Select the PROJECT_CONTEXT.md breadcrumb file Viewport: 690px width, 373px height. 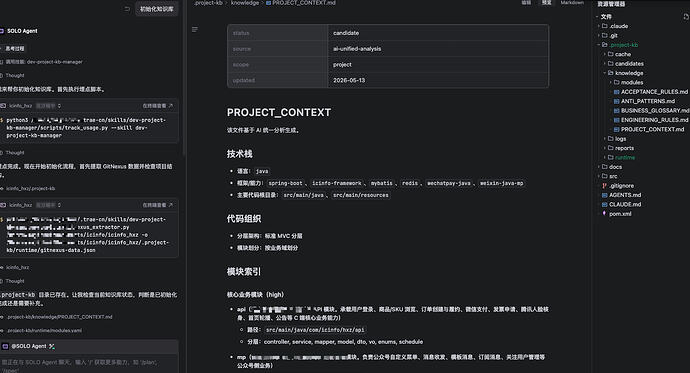click(301, 3)
